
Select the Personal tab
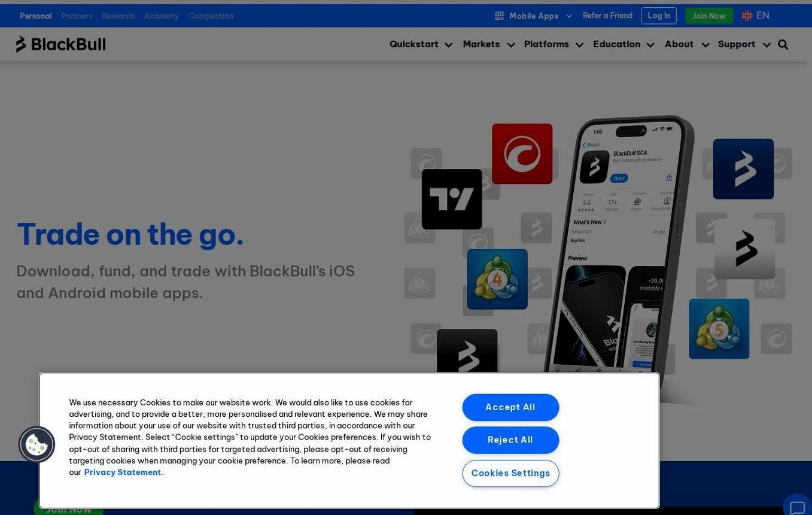(36, 16)
